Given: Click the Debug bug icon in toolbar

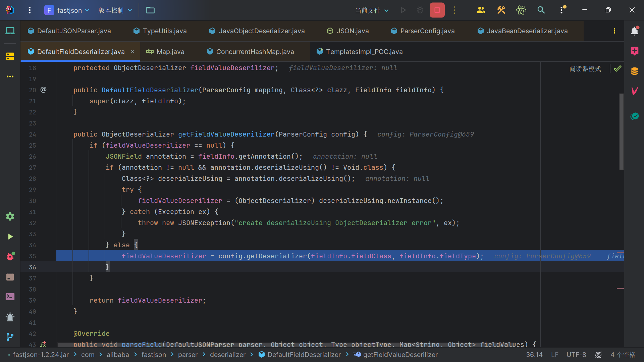Looking at the screenshot, I should coord(420,10).
